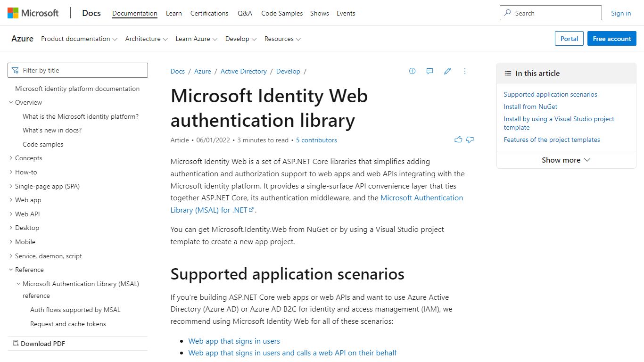The image size is (644, 362).
Task: Open Request and cache tokens item
Action: click(x=68, y=324)
